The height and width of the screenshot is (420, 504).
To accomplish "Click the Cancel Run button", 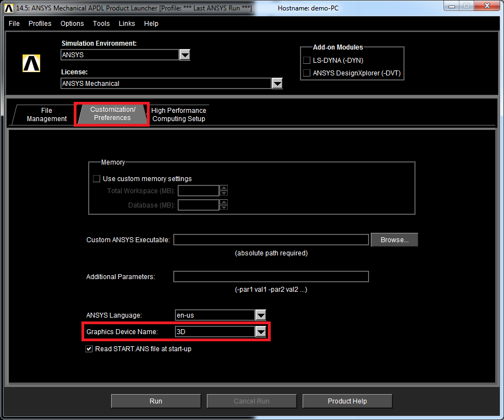I will pyautogui.click(x=251, y=401).
